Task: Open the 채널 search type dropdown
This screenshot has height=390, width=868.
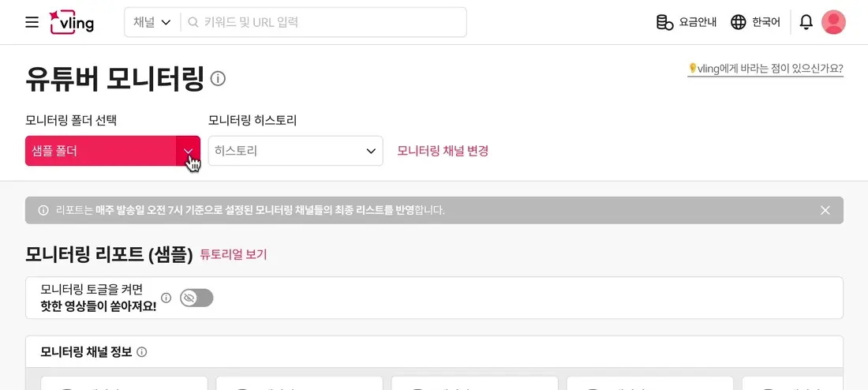Action: [152, 22]
